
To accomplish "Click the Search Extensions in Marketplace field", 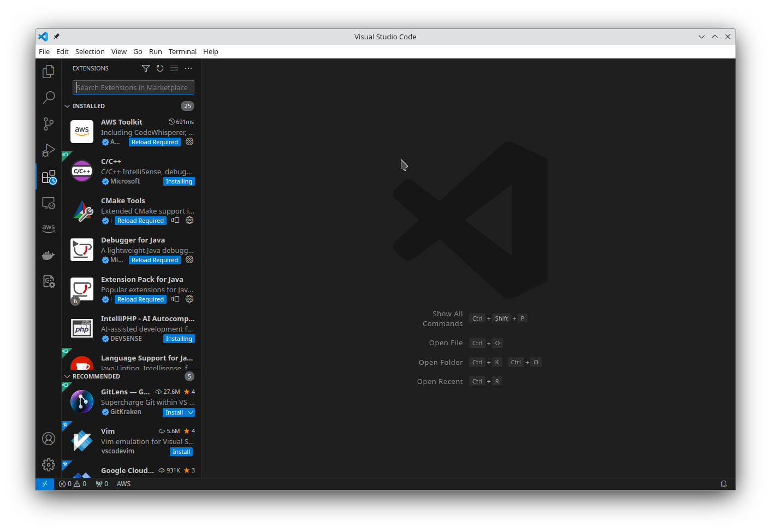I will tap(133, 87).
